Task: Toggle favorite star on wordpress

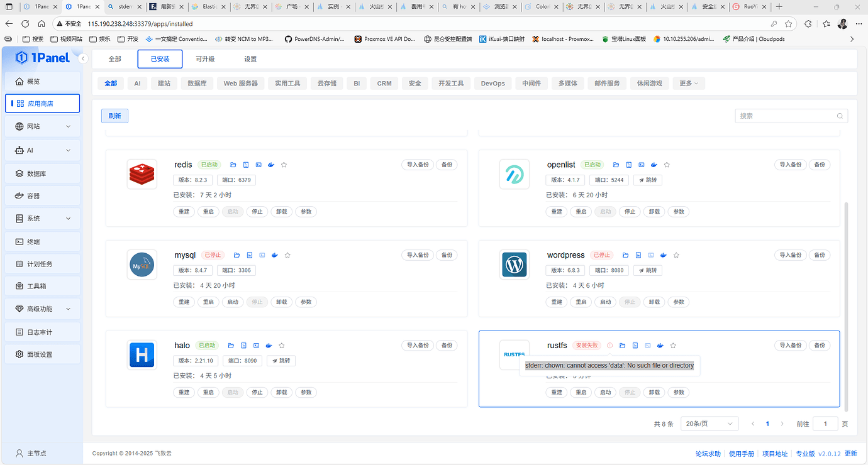Action: pyautogui.click(x=676, y=255)
